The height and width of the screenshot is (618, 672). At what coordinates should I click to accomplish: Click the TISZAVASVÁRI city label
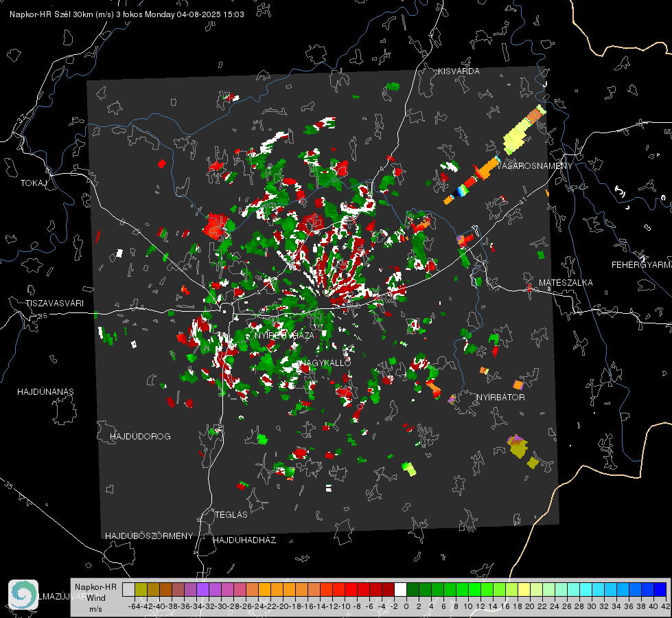(54, 304)
